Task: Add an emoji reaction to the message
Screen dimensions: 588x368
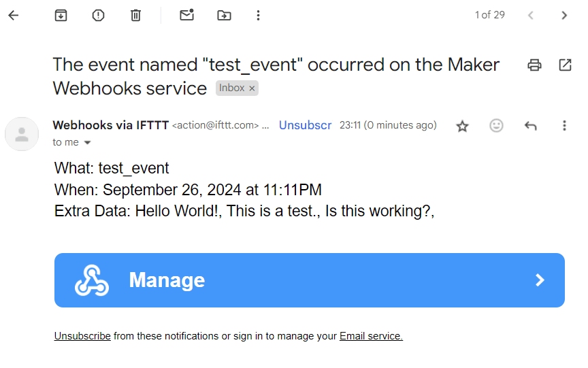Action: (x=496, y=126)
